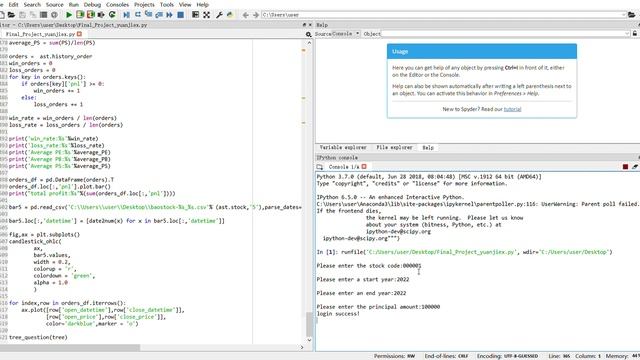This screenshot has height=360, width=640.
Task: Stop the current console command
Action: point(625,167)
